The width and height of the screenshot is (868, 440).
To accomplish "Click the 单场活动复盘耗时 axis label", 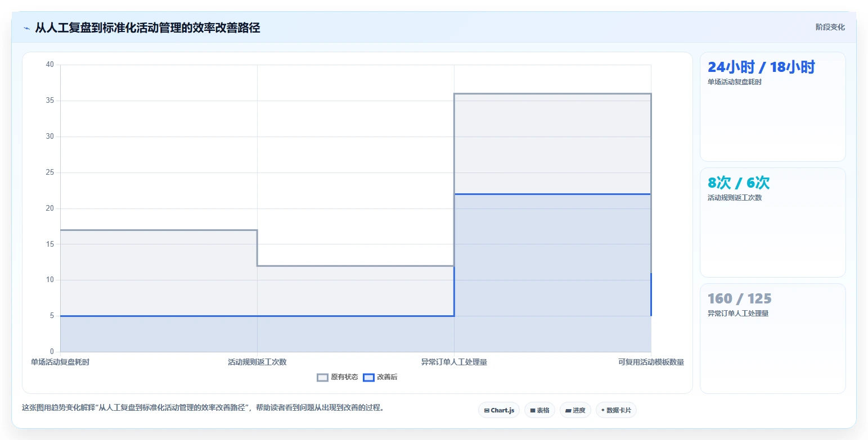I will pos(60,362).
